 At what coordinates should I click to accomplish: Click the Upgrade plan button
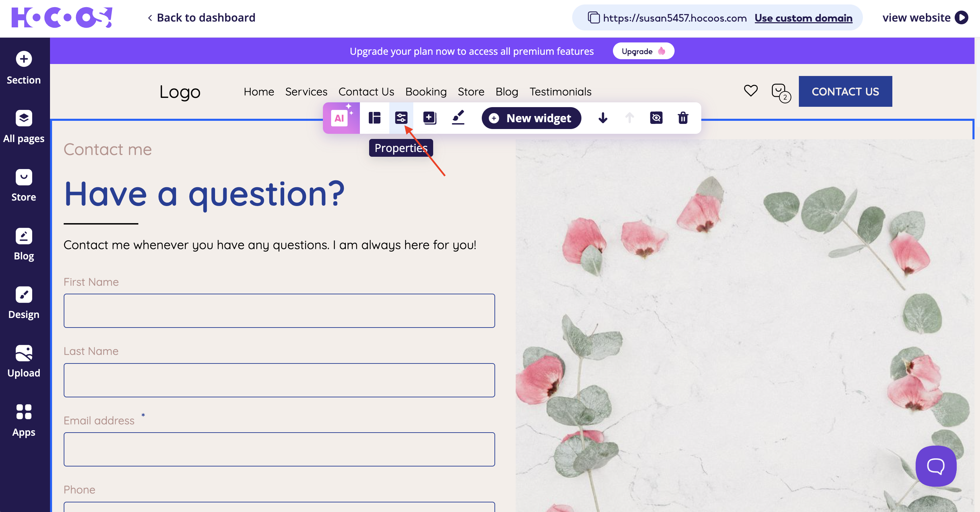coord(643,51)
